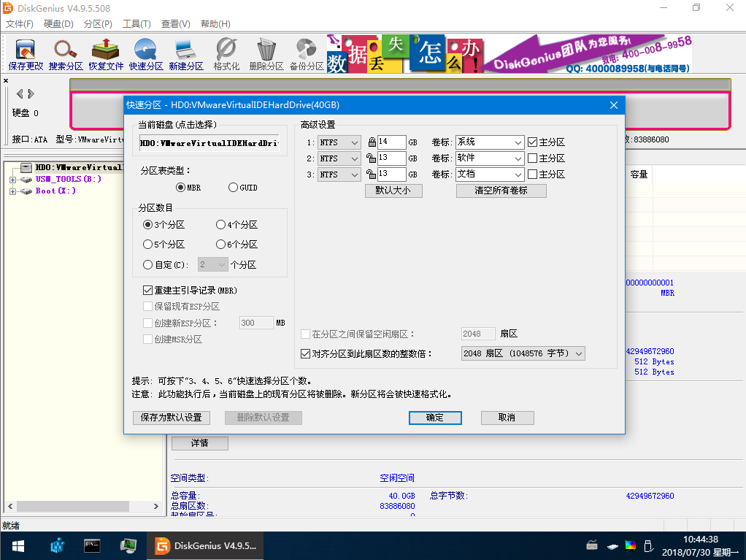This screenshot has width=746, height=560.
Task: Toggle 主分区 checkbox for partition 1
Action: point(533,142)
